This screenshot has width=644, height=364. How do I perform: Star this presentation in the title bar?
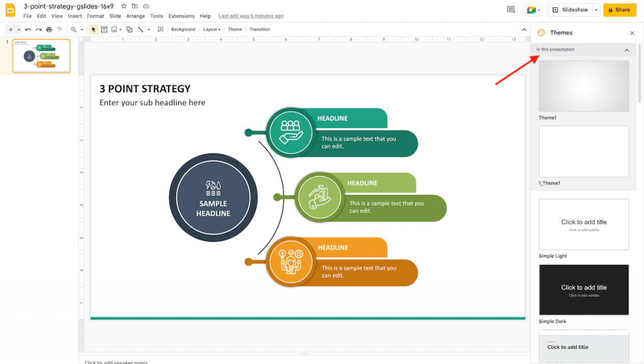[124, 6]
